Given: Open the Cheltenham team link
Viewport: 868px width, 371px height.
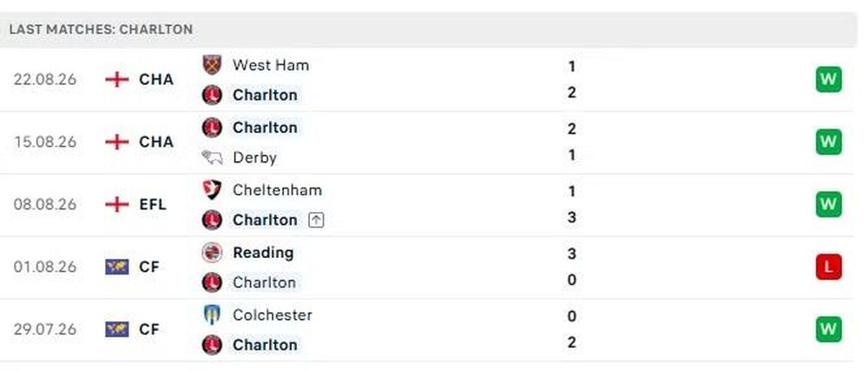Looking at the screenshot, I should [278, 190].
